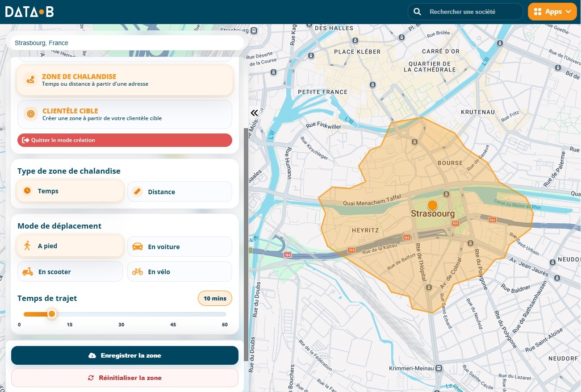581x392 pixels.
Task: Click the panel vertical scrollbar
Action: pyautogui.click(x=246, y=244)
